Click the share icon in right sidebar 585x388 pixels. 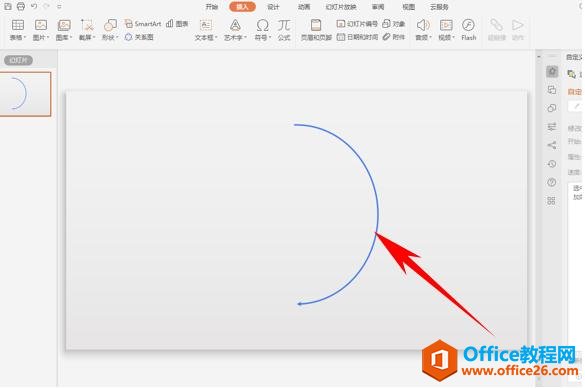(552, 145)
